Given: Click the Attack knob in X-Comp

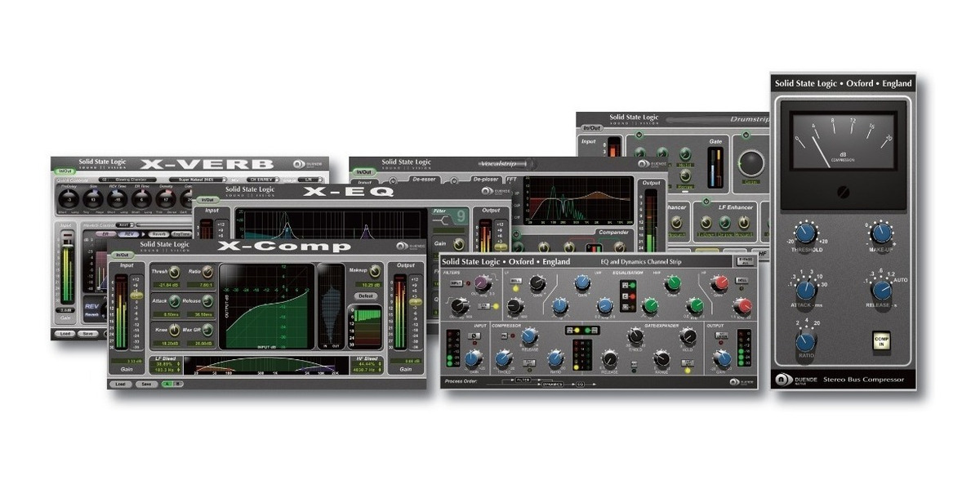Looking at the screenshot, I should pyautogui.click(x=174, y=301).
